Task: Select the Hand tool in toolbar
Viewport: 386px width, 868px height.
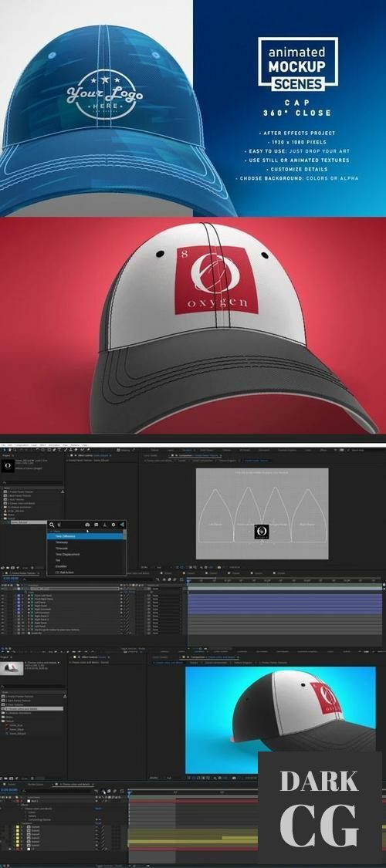Action: [x=9, y=450]
